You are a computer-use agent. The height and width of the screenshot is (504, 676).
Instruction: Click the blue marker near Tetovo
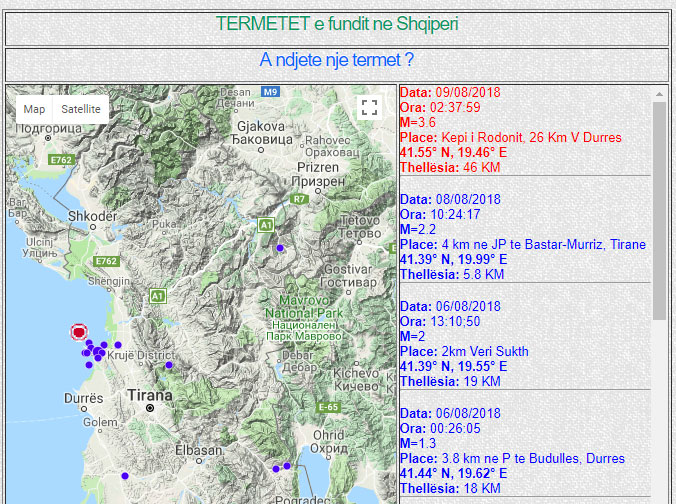click(x=280, y=247)
